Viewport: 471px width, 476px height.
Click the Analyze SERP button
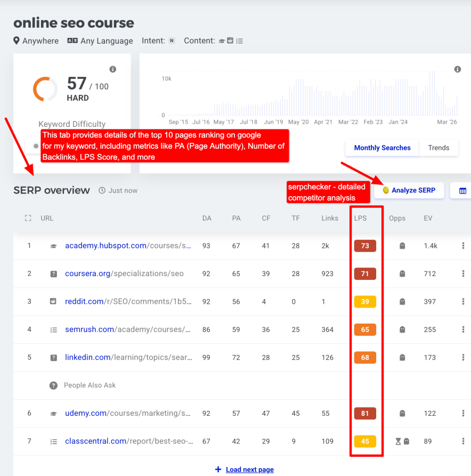coord(409,190)
